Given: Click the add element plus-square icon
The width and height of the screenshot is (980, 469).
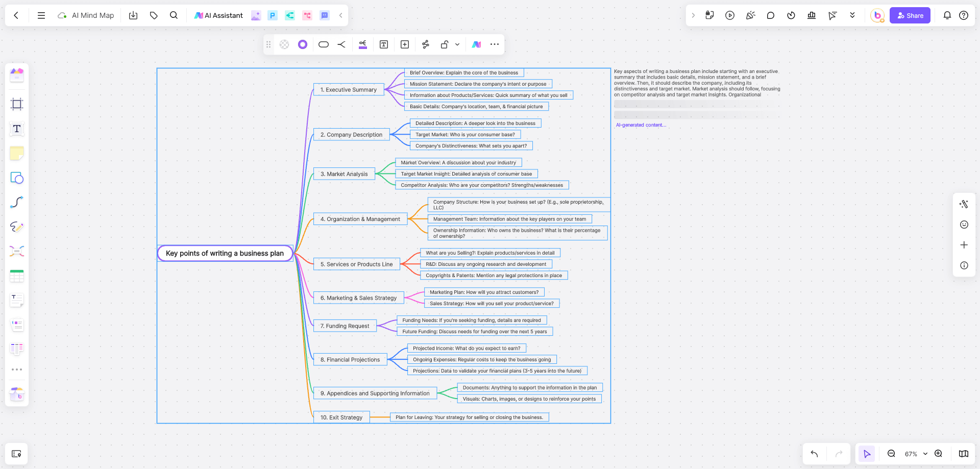Looking at the screenshot, I should coord(405,44).
